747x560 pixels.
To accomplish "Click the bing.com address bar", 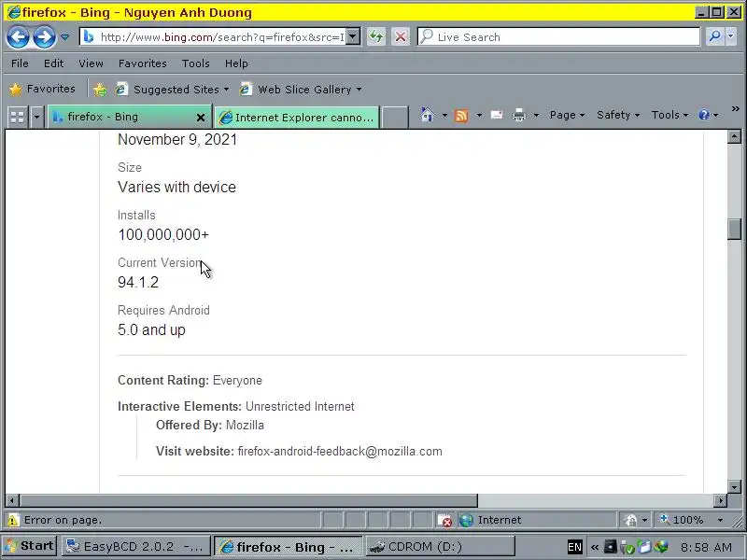I will [213, 37].
